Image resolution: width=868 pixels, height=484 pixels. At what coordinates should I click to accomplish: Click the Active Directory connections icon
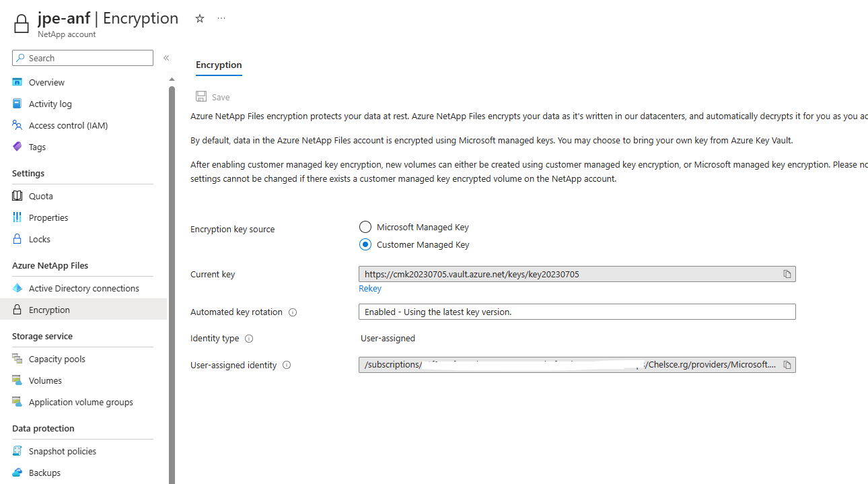point(17,288)
